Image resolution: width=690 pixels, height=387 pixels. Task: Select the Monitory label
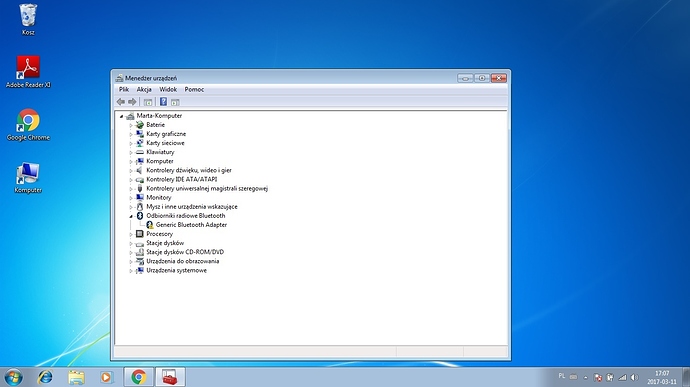[x=158, y=197]
